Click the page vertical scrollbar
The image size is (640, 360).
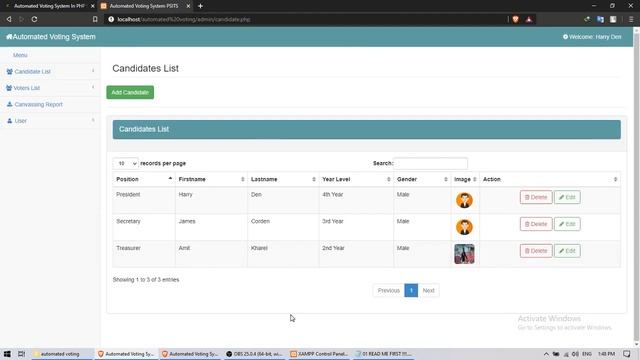pyautogui.click(x=636, y=188)
